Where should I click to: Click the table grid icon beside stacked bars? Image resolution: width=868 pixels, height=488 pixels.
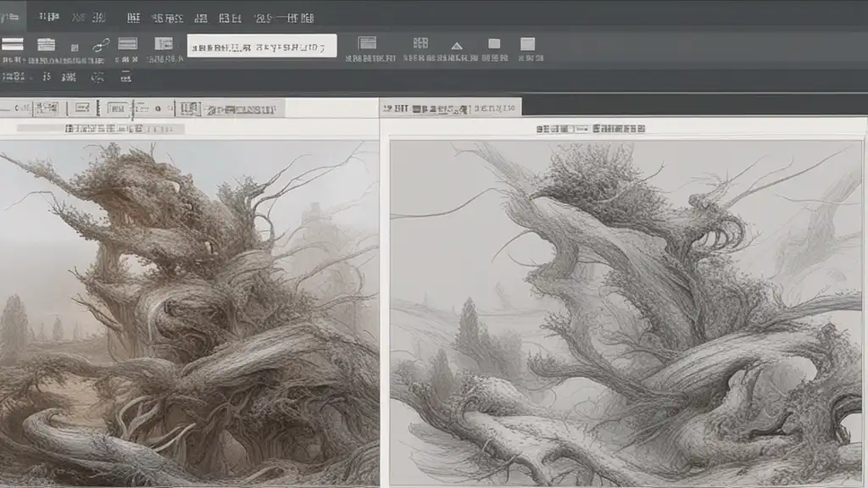(x=46, y=44)
